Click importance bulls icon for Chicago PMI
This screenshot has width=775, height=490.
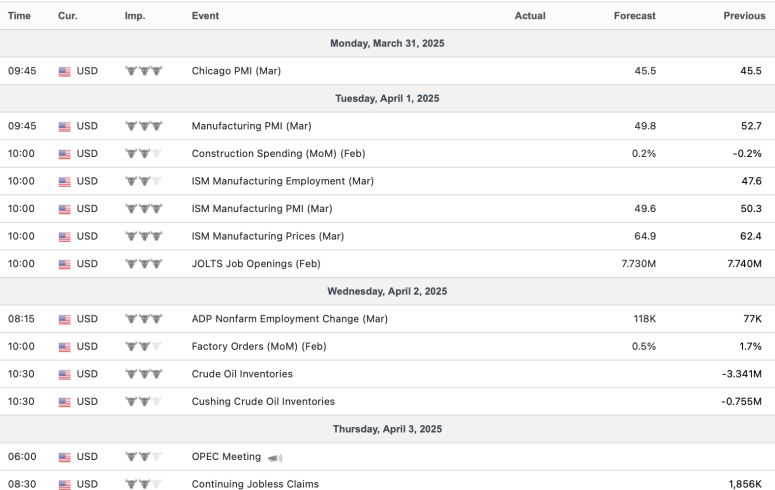[144, 71]
